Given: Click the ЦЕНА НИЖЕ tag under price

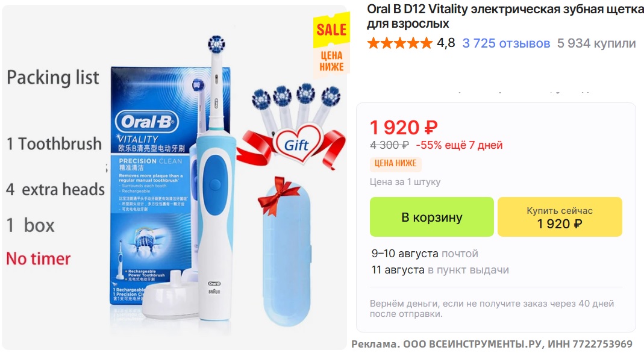Looking at the screenshot, I should [x=396, y=163].
